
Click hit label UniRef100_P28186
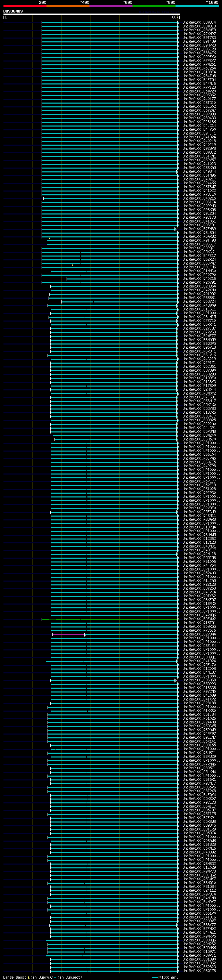[x=199, y=122]
